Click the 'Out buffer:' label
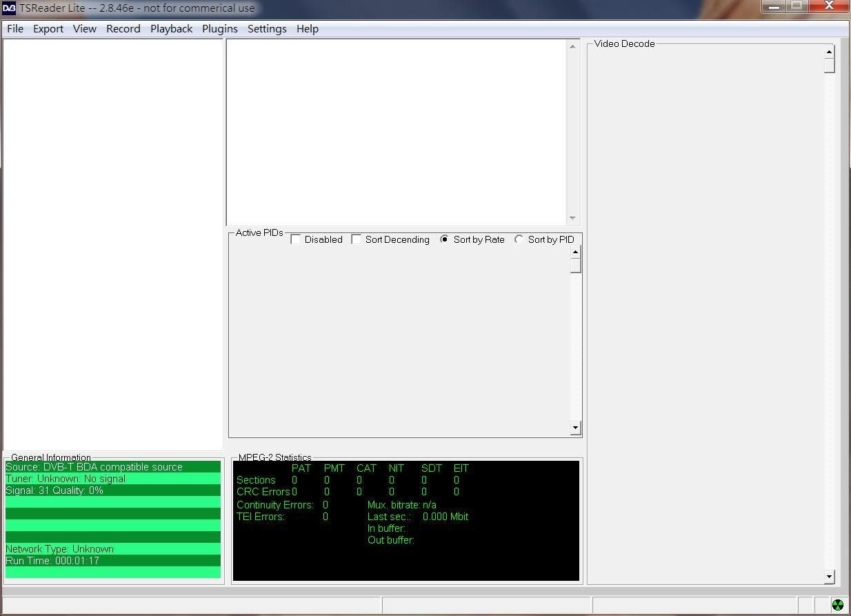The width and height of the screenshot is (851, 616). (x=390, y=540)
